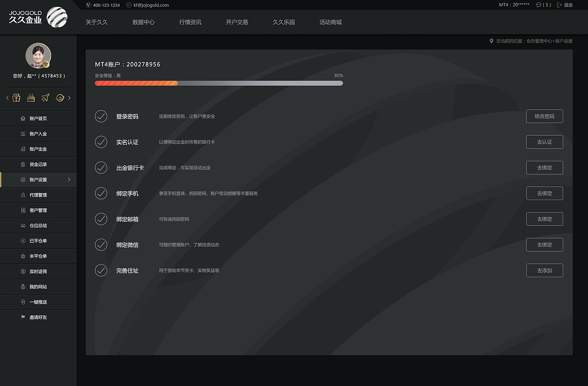
Task: Click the diamond VIP badge on avatar
Action: 46,64
